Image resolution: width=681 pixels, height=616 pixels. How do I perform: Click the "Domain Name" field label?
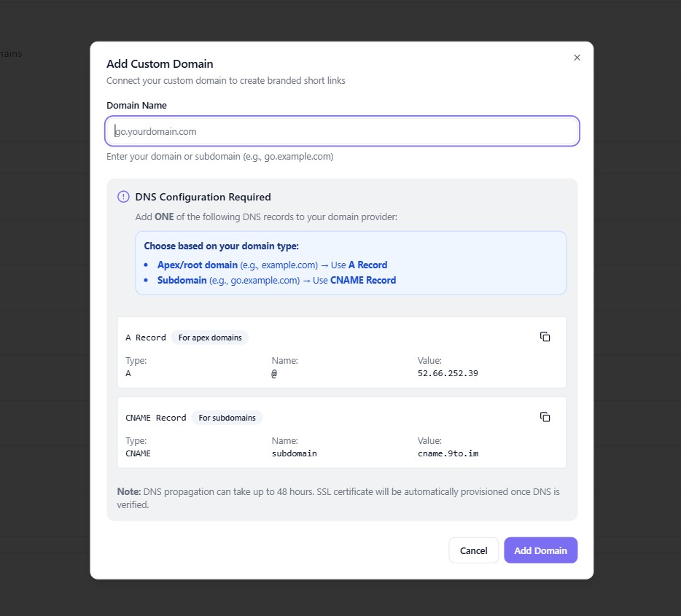coord(136,106)
